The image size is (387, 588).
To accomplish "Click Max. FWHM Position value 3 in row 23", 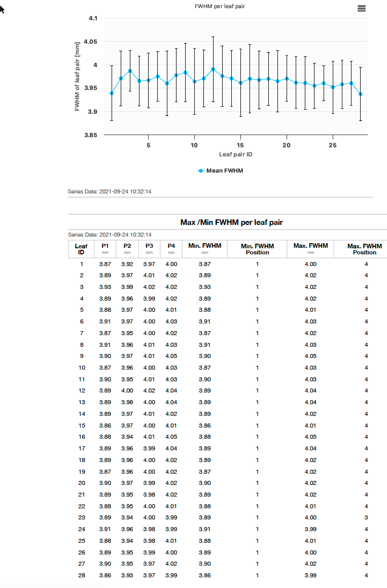I will (x=366, y=517).
